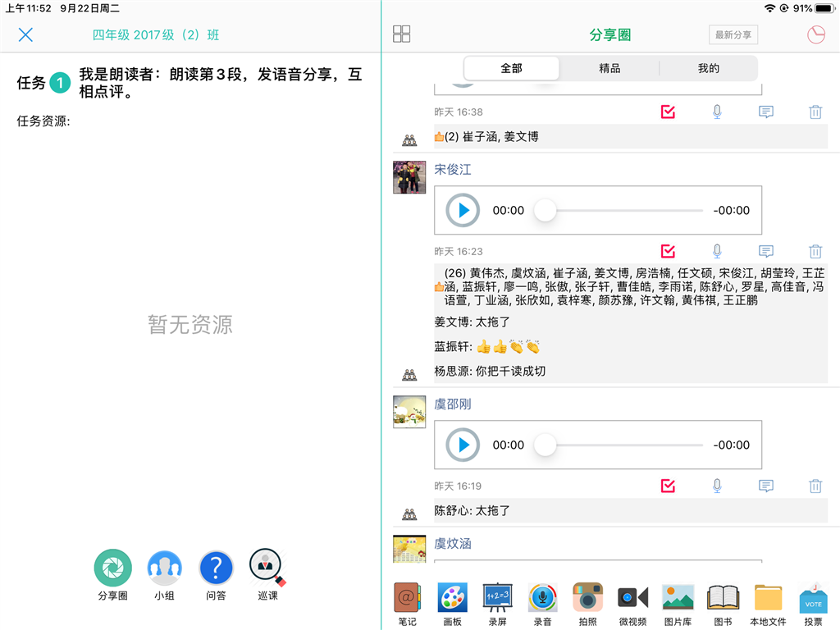Play 宋俊江's audio recording

(x=463, y=211)
